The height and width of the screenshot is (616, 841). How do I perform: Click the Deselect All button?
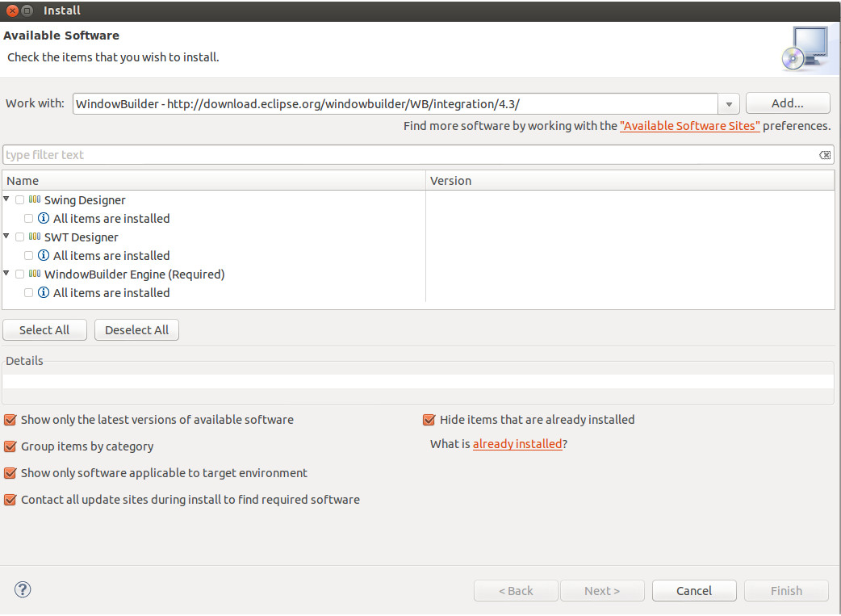coord(136,330)
